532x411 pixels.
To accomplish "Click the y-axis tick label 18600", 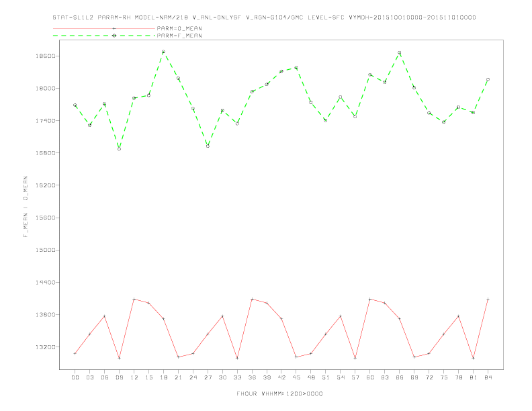I will coord(46,56).
